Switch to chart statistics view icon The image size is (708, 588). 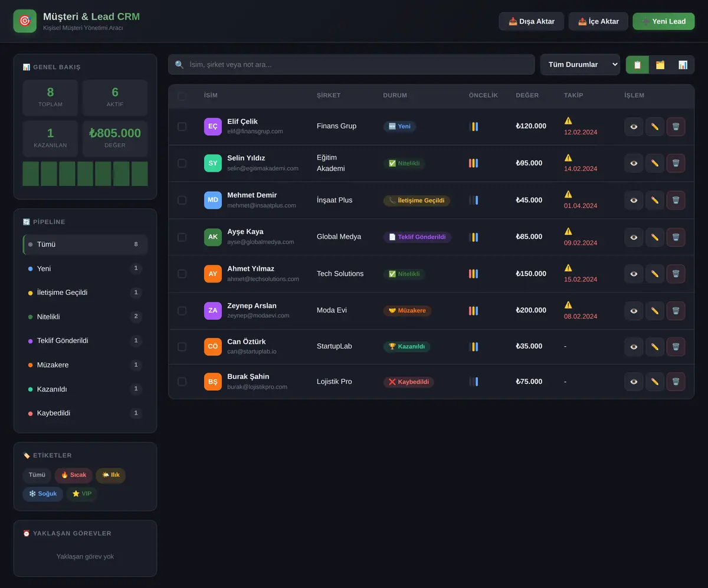coord(683,65)
